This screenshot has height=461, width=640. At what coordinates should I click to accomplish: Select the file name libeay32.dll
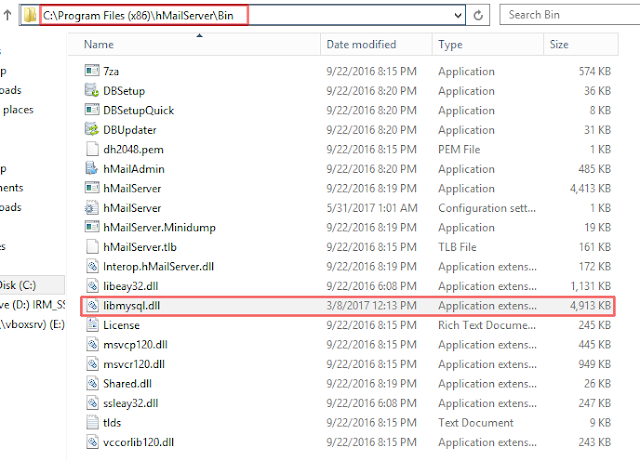(x=131, y=286)
